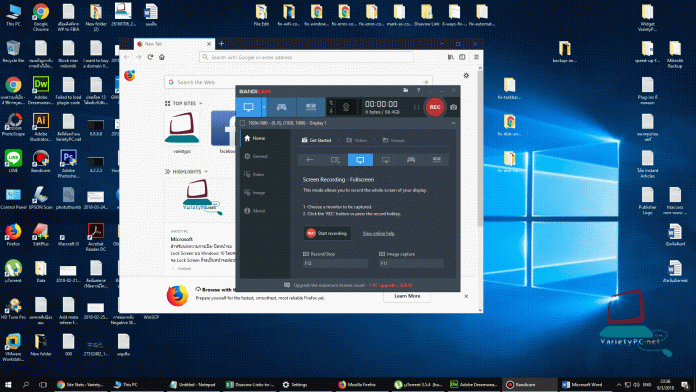
Task: Open Home section in Bandicam sidebar
Action: [265, 138]
